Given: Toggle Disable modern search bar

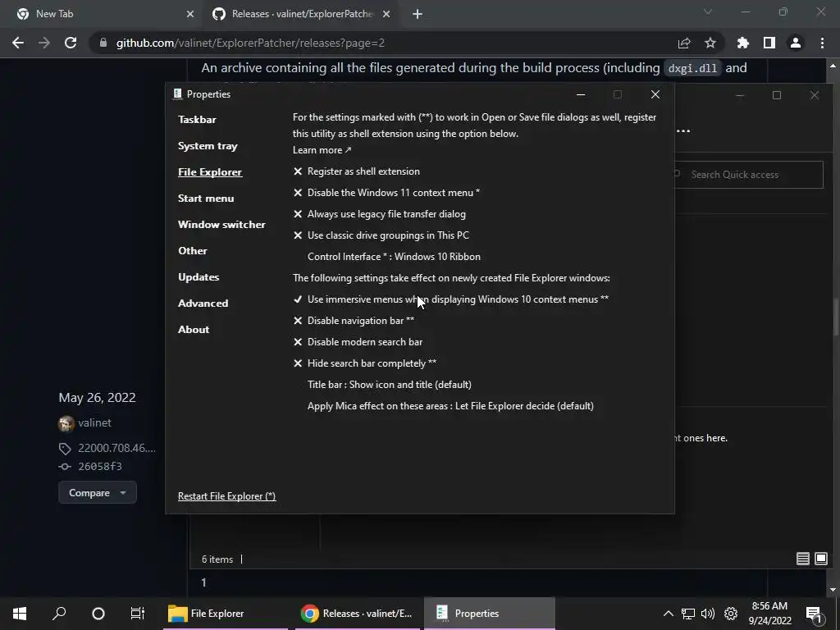Looking at the screenshot, I should tap(358, 342).
